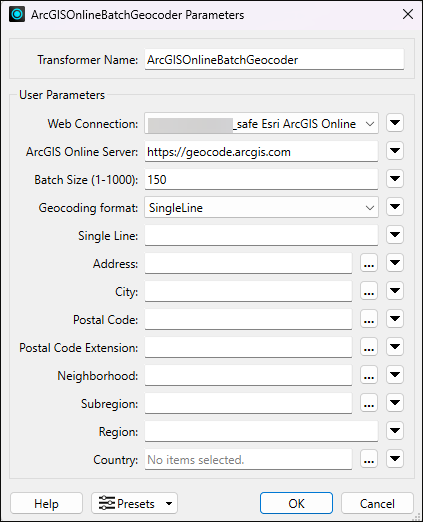
Task: Click the Cancel button
Action: point(377,503)
